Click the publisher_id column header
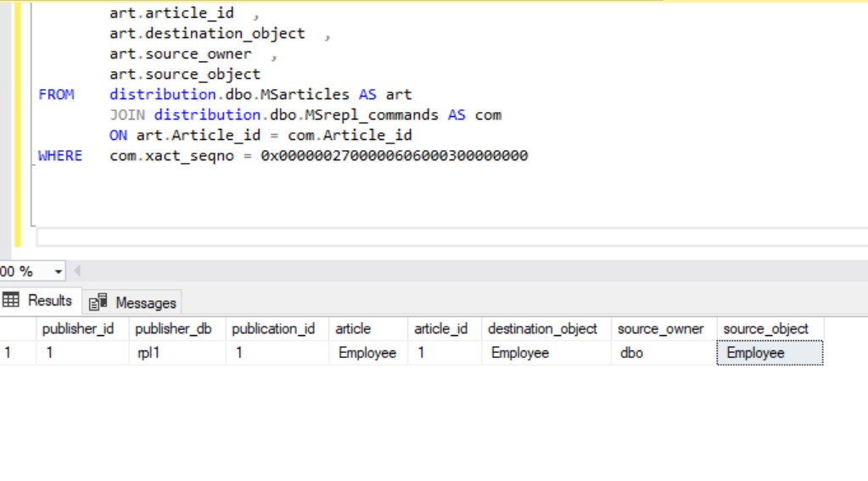Image resolution: width=868 pixels, height=481 pixels. click(x=78, y=329)
